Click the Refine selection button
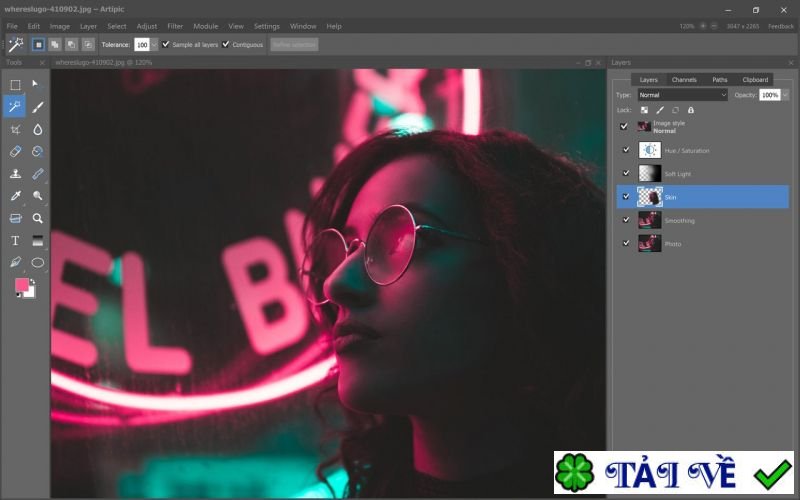Screen dimensions: 800x500 pos(294,45)
